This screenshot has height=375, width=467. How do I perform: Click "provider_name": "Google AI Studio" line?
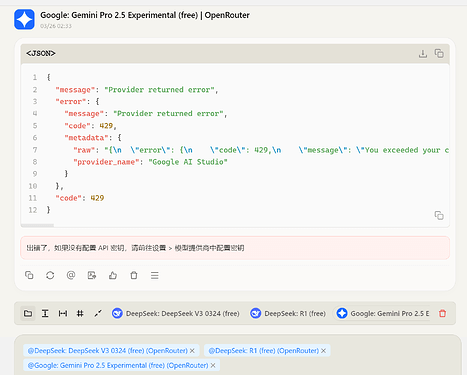(150, 162)
